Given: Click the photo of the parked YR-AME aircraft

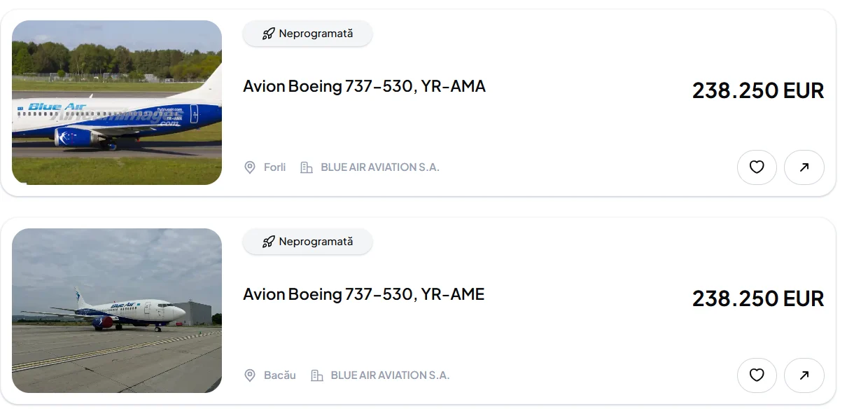Looking at the screenshot, I should point(117,310).
